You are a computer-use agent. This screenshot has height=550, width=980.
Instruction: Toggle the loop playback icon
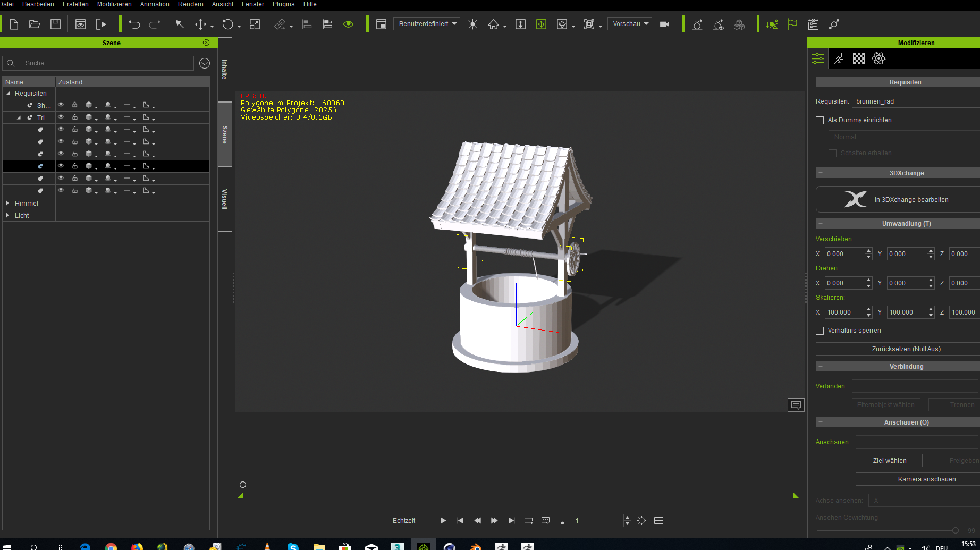(528, 521)
